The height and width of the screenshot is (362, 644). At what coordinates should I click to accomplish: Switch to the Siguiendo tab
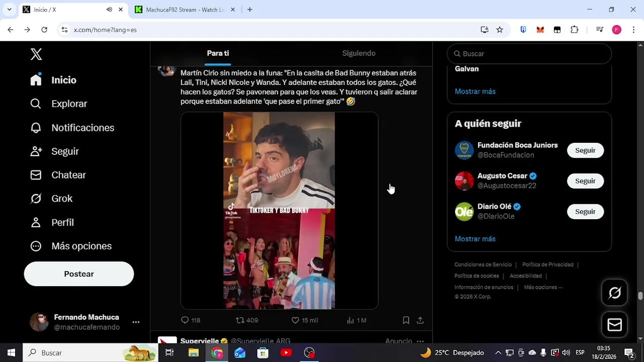tap(359, 53)
